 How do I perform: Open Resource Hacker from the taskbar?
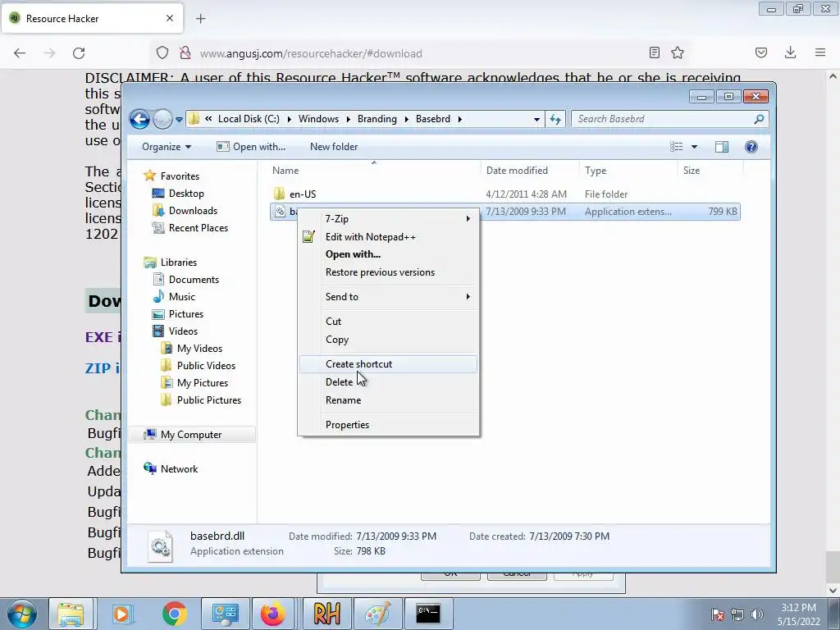[326, 614]
